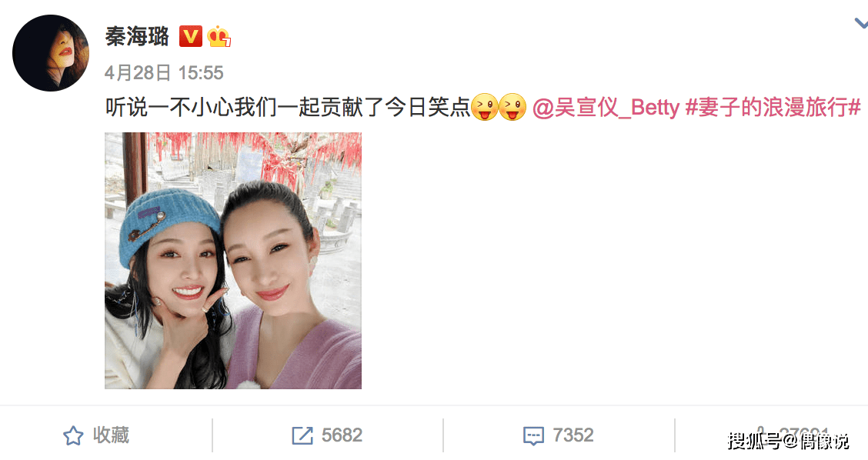
Task: Click the first tongue-out emoji
Action: tap(484, 108)
